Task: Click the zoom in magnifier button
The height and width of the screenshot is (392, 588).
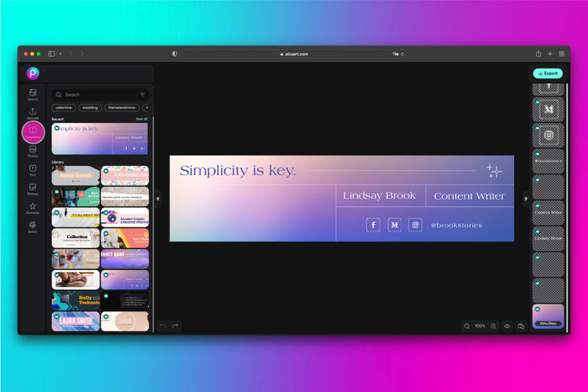Action: click(493, 326)
